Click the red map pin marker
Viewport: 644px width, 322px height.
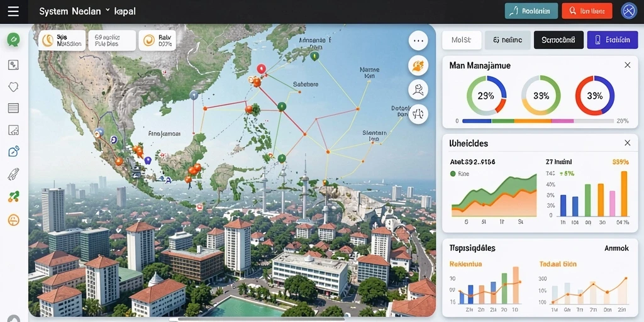pos(261,69)
